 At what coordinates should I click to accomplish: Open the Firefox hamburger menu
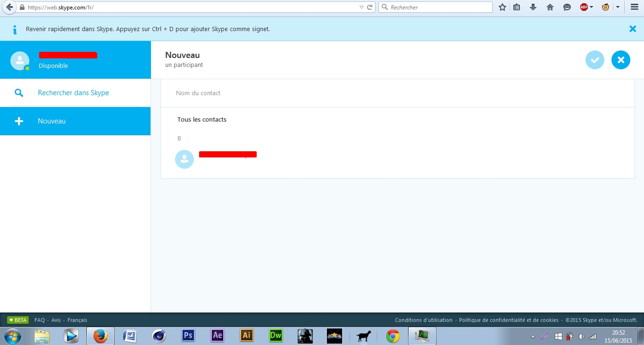635,7
